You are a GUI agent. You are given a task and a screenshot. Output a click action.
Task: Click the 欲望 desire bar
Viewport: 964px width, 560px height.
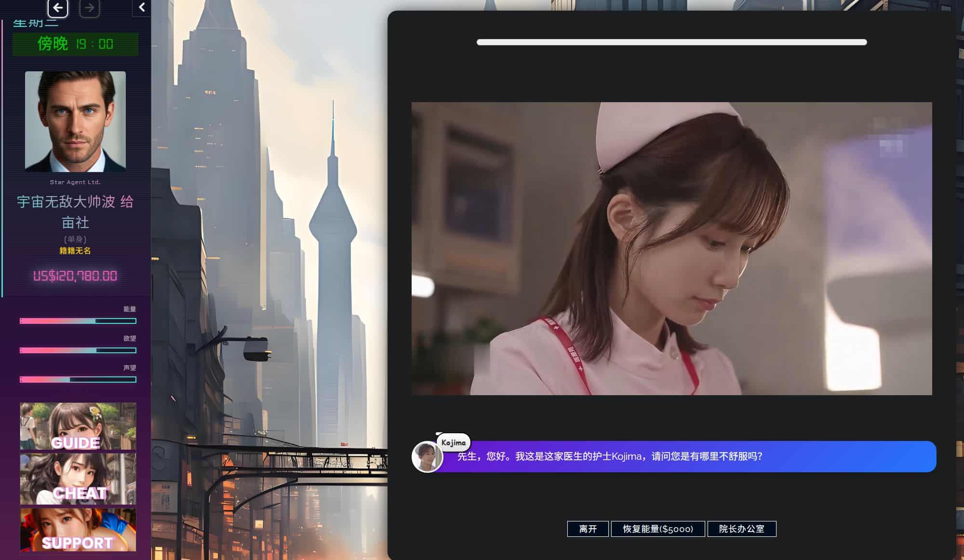(77, 351)
